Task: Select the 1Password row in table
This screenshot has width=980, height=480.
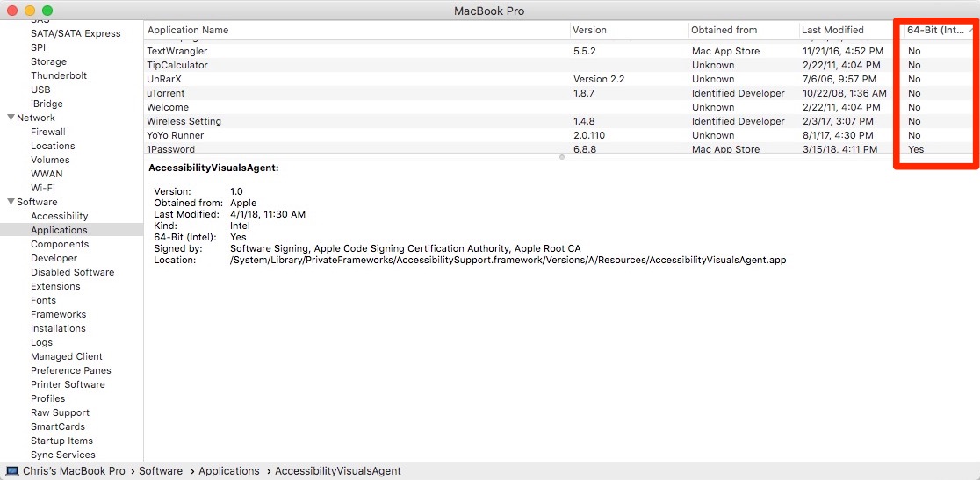Action: click(170, 150)
